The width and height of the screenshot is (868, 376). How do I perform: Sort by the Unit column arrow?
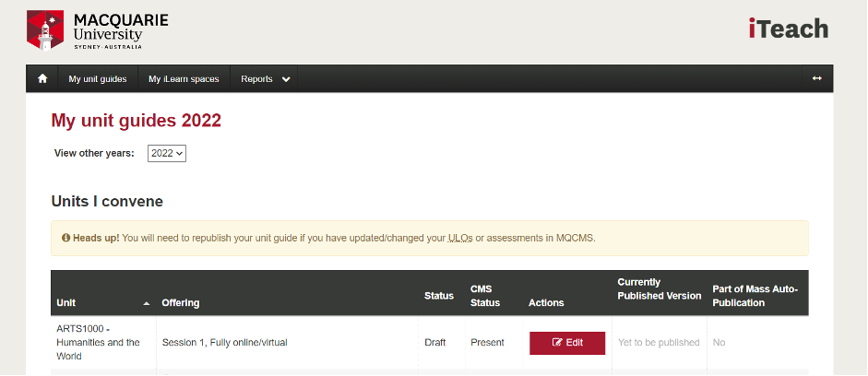coord(147,303)
